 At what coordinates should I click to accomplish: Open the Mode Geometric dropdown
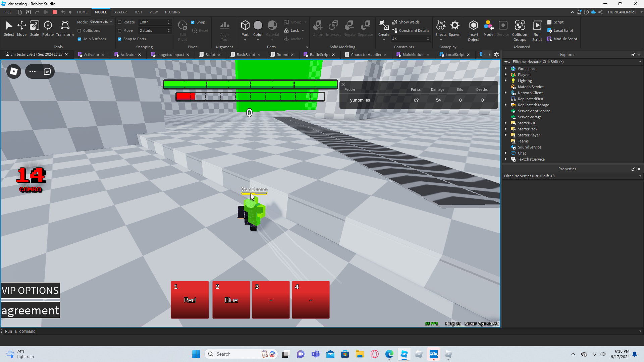(x=102, y=22)
